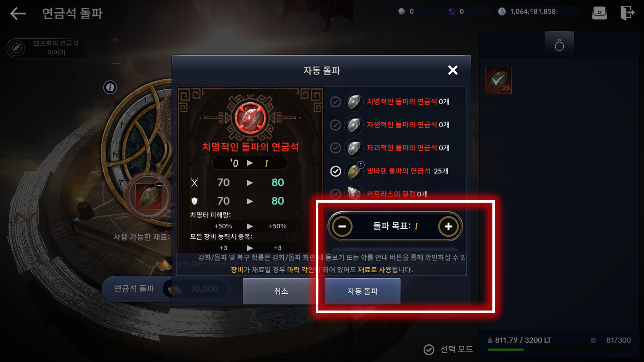Select the ring accessory tab icon
644x362 pixels.
[559, 45]
